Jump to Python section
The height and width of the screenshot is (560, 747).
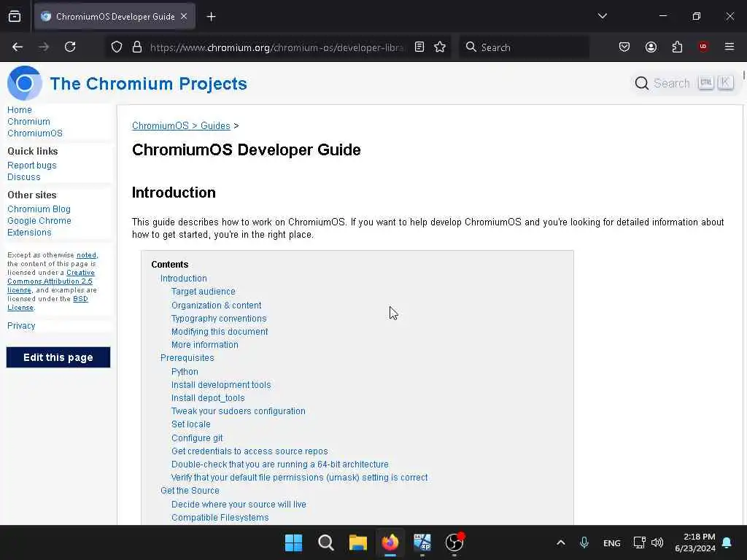(x=185, y=371)
